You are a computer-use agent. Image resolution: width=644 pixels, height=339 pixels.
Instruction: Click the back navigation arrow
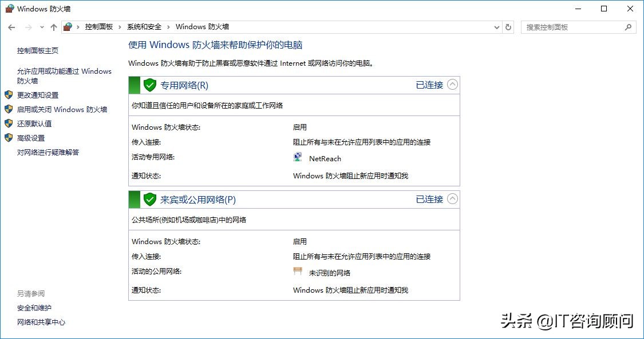[x=11, y=26]
